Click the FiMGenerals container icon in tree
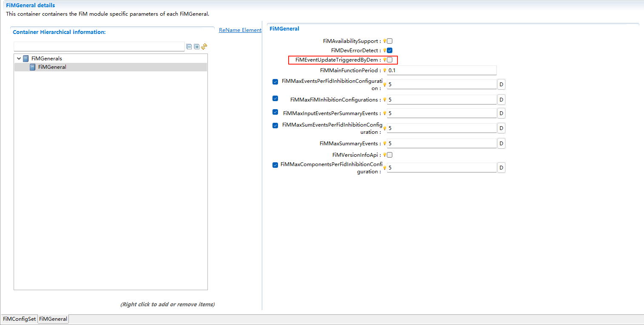The width and height of the screenshot is (644, 325). click(x=26, y=59)
